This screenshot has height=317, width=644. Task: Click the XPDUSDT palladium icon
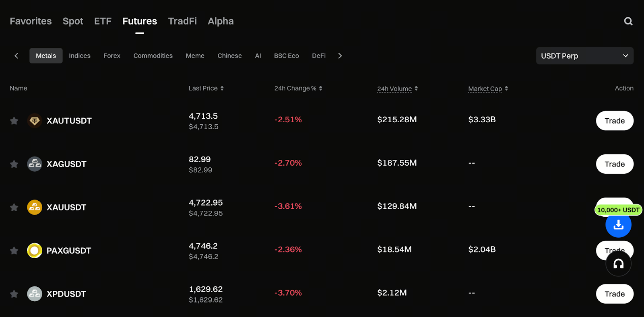[x=35, y=294]
